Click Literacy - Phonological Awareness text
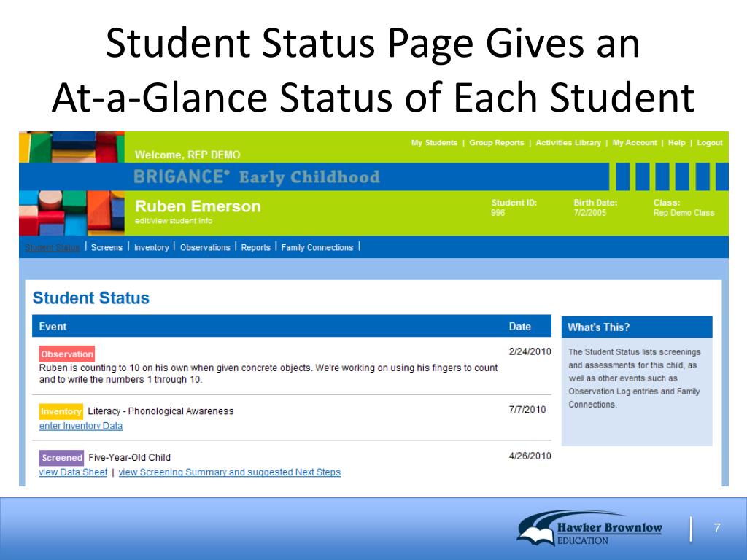This screenshot has height=560, width=747. (161, 411)
